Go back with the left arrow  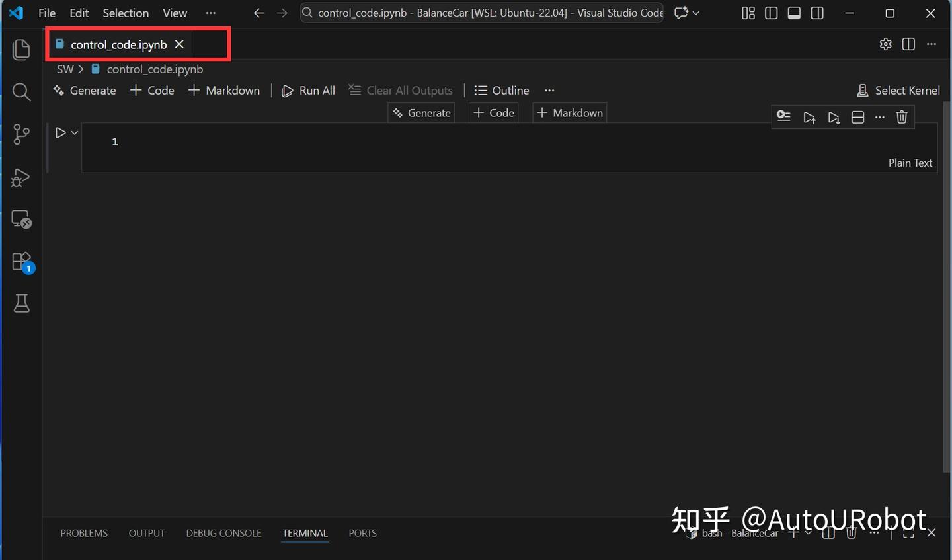click(259, 13)
